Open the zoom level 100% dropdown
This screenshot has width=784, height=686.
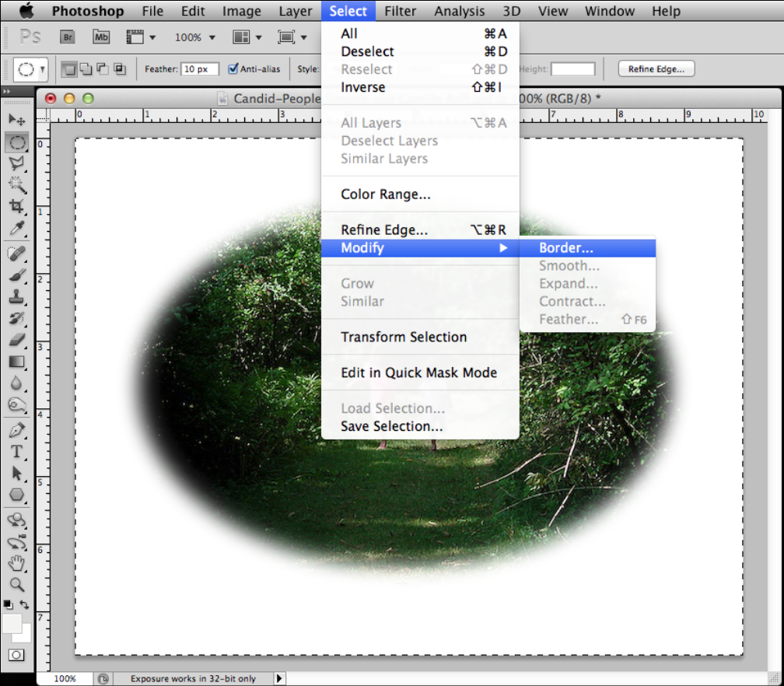(x=195, y=37)
